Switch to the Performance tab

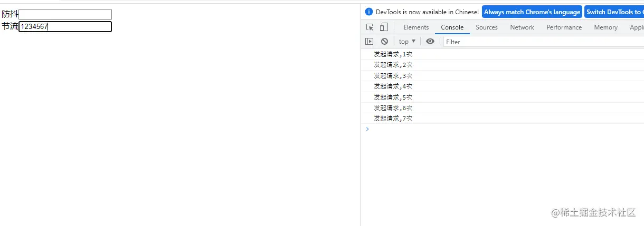[564, 27]
